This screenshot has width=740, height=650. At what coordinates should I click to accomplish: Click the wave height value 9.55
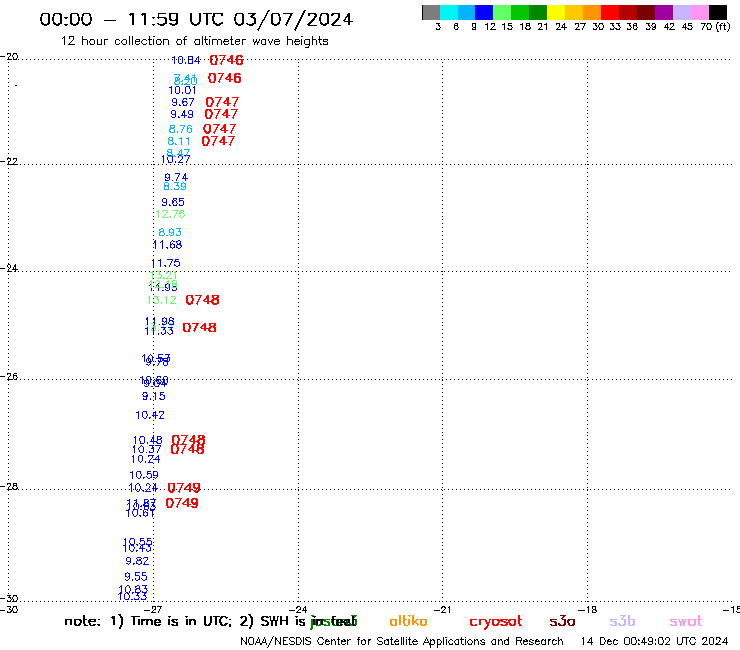pyautogui.click(x=136, y=577)
